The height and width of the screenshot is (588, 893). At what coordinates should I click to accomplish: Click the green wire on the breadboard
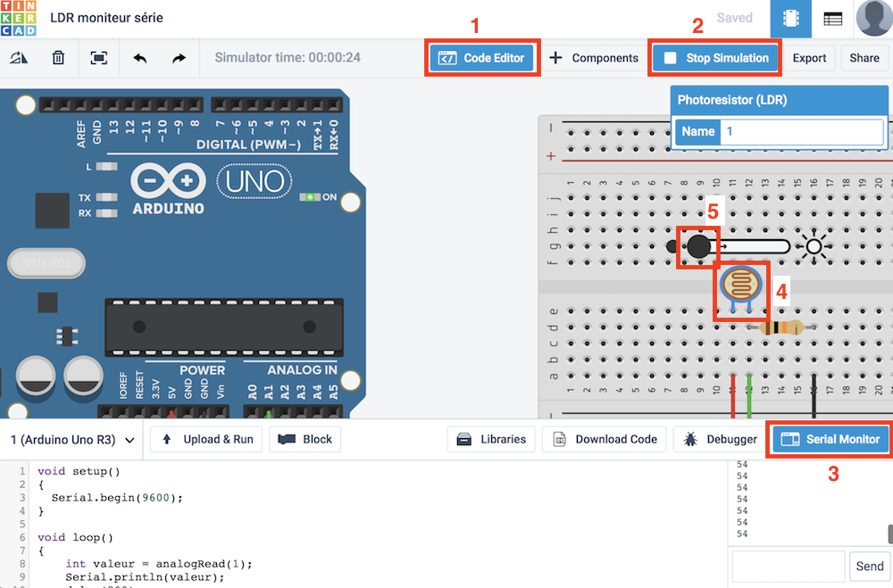click(x=749, y=396)
